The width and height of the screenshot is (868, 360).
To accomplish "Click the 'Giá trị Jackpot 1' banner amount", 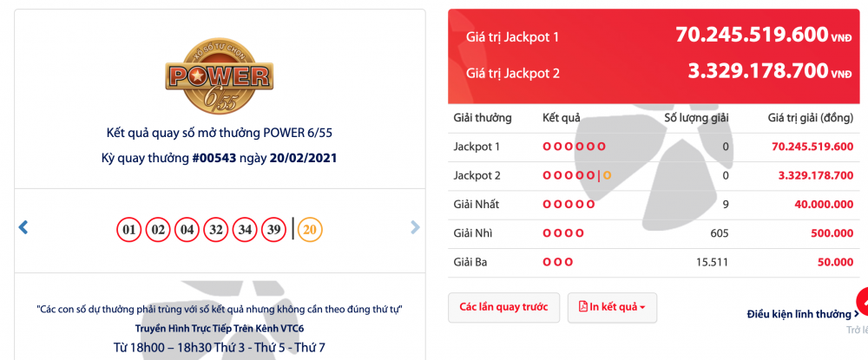I will 751,35.
